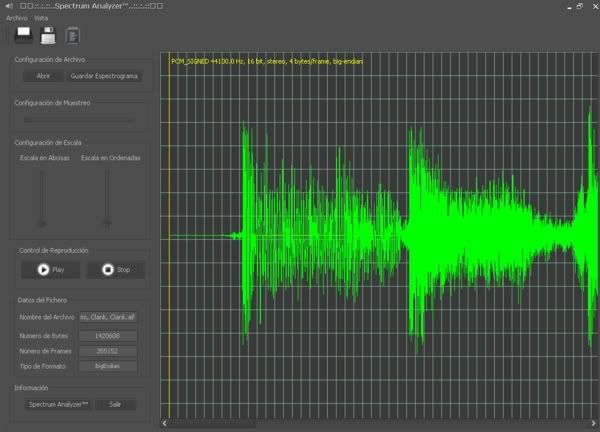The width and height of the screenshot is (600, 432).
Task: Click the floppy disk save toolbar icon
Action: click(48, 36)
